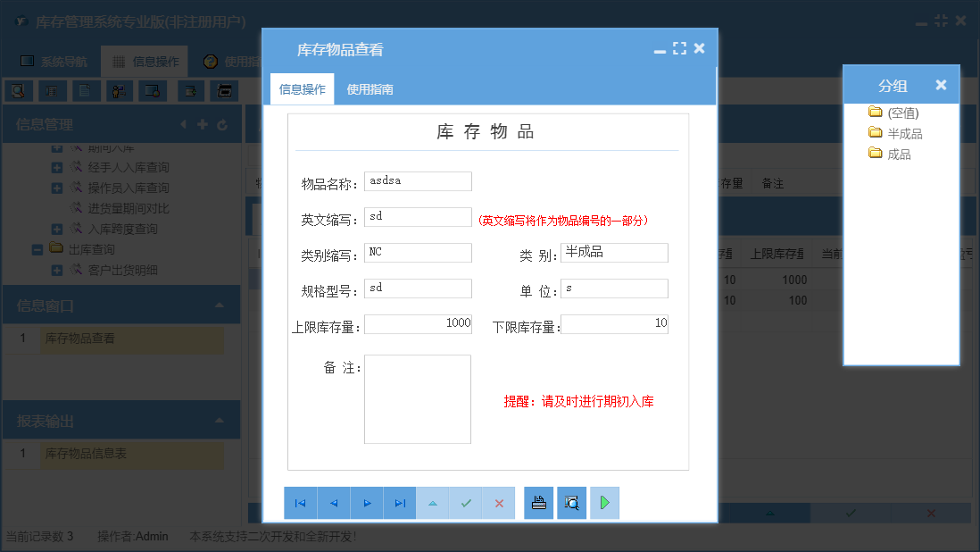Click the red X cancel icon
The image size is (980, 552).
(x=499, y=503)
